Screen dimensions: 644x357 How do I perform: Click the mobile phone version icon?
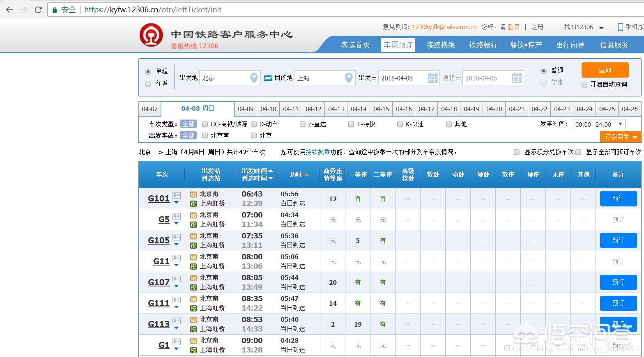click(x=621, y=27)
